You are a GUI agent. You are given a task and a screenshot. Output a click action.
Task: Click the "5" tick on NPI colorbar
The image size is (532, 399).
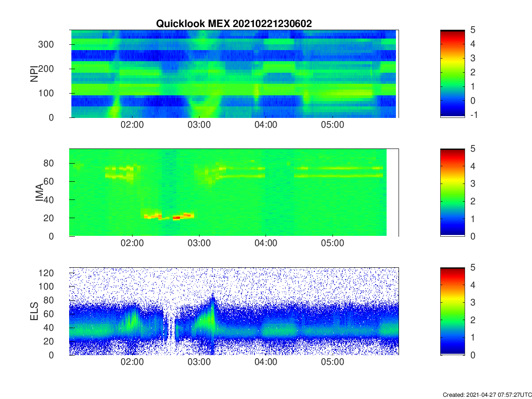coord(472,30)
